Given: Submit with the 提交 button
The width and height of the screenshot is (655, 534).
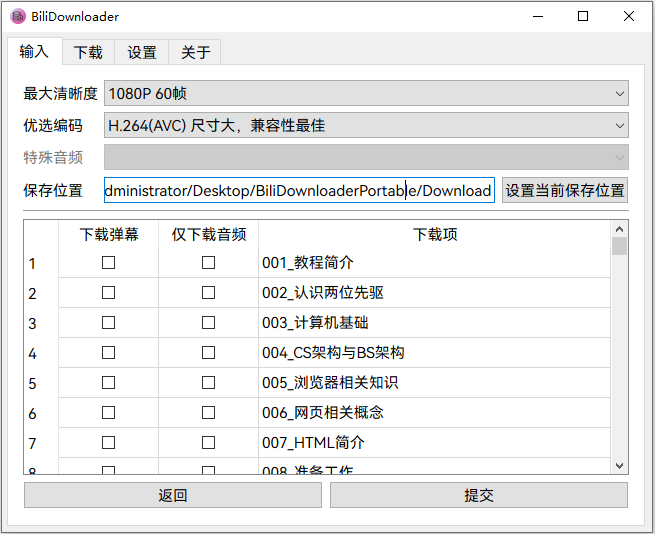Looking at the screenshot, I should pyautogui.click(x=479, y=496).
